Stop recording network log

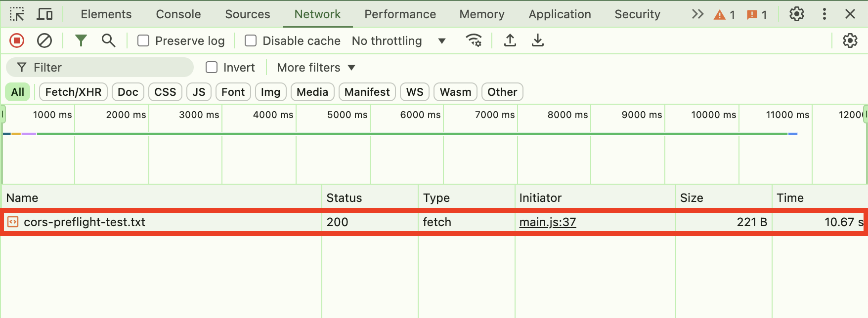point(17,40)
